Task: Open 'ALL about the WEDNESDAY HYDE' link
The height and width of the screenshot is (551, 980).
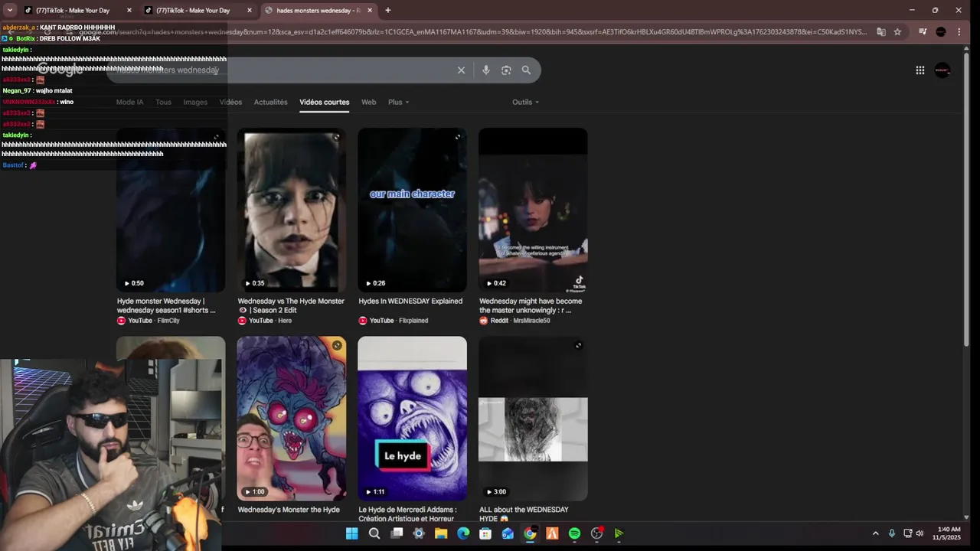Action: point(524,514)
